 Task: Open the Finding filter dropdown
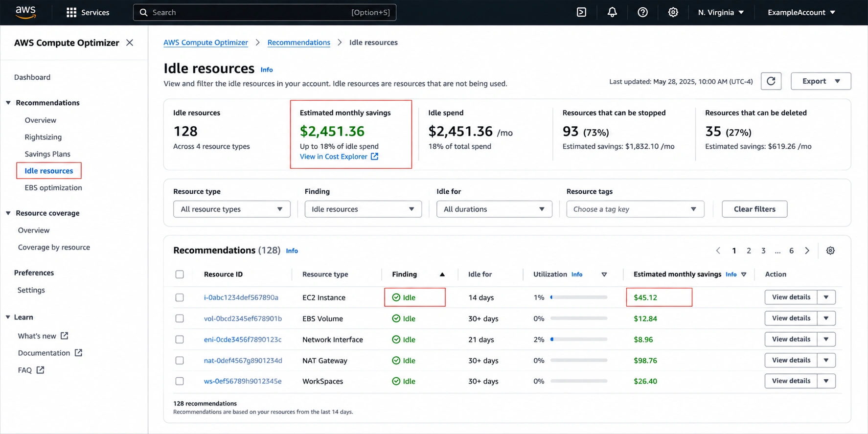[x=363, y=209]
